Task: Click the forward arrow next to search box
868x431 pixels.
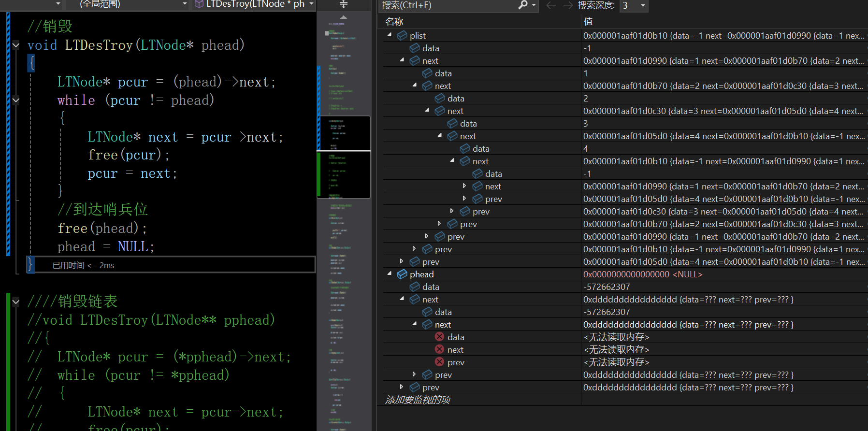Action: [x=568, y=5]
